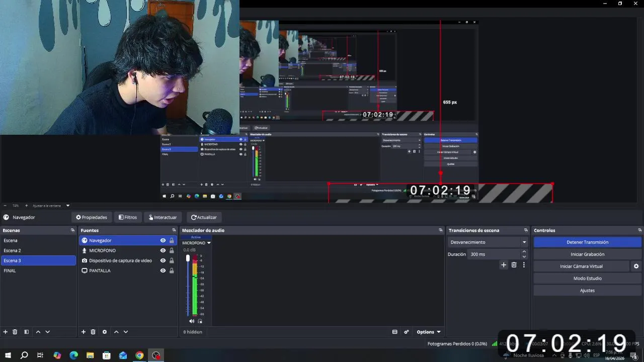The height and width of the screenshot is (362, 644).
Task: Pop out the Fuentes dock
Action: click(174, 230)
